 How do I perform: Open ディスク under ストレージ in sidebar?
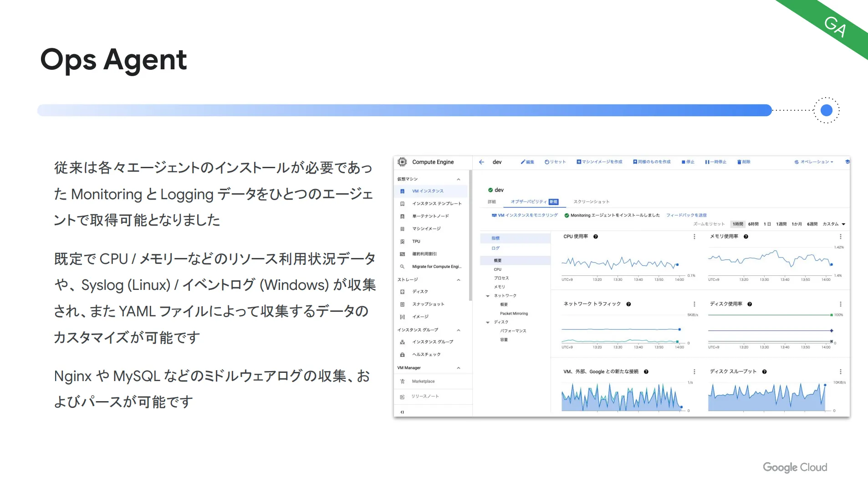tap(431, 292)
